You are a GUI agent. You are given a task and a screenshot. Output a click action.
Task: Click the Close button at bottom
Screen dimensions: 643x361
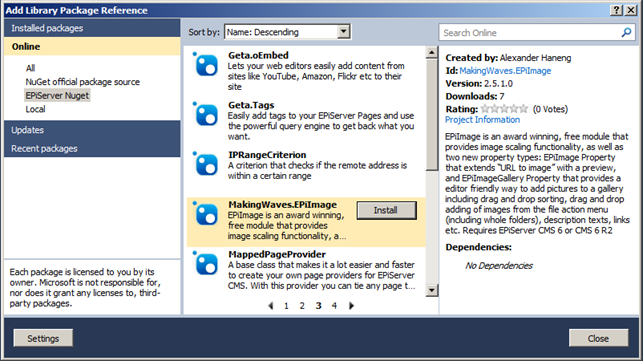tap(598, 338)
